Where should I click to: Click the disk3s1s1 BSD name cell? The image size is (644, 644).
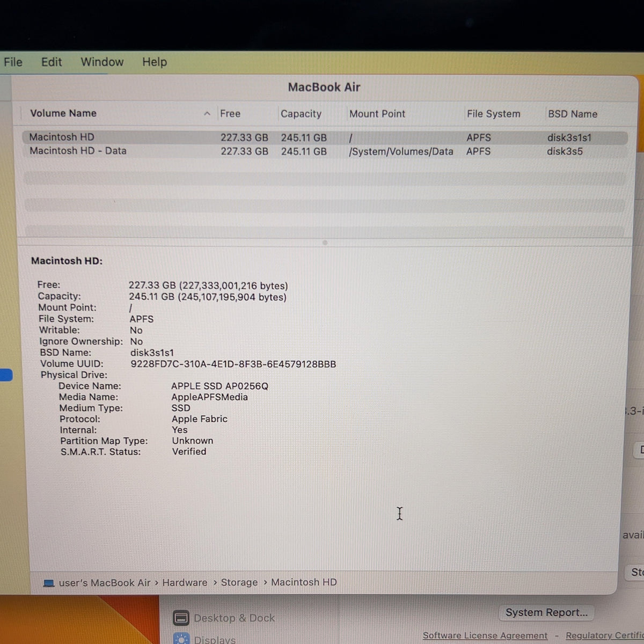pyautogui.click(x=569, y=137)
